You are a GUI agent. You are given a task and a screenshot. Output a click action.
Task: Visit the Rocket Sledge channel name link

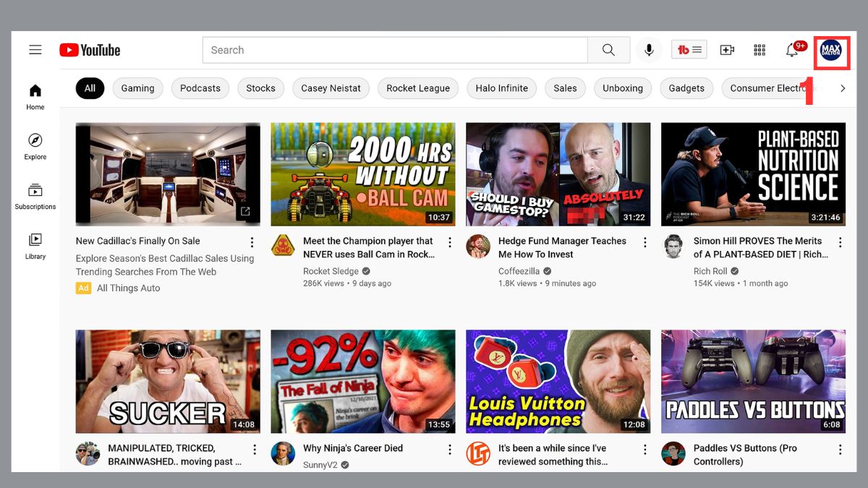[x=331, y=271]
